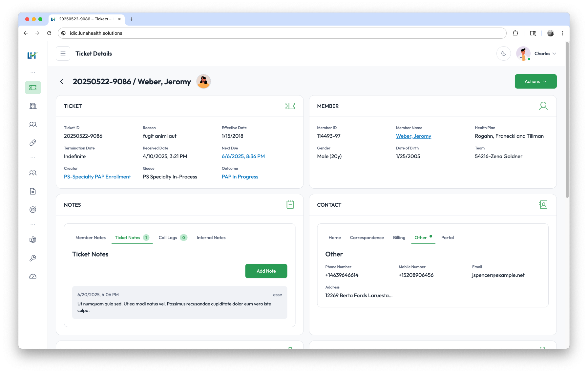Click the page vertical scrollbar
Screen dimensions: 588x373
[567, 120]
